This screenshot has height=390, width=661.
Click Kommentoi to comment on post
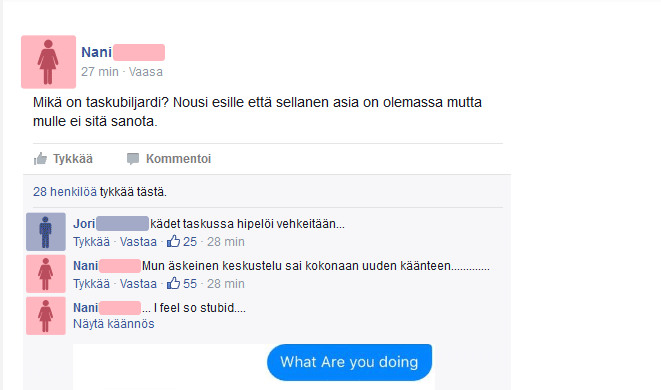178,159
